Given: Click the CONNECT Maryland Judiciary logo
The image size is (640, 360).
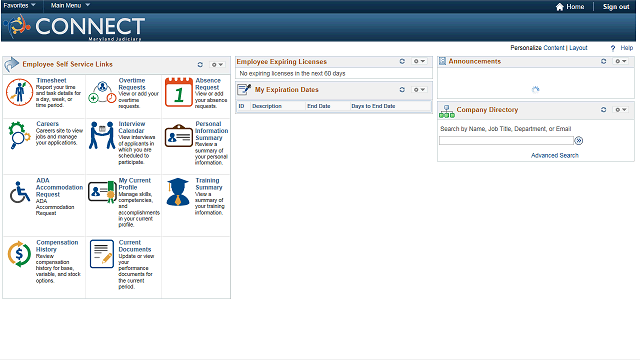Looking at the screenshot, I should click(x=74, y=27).
